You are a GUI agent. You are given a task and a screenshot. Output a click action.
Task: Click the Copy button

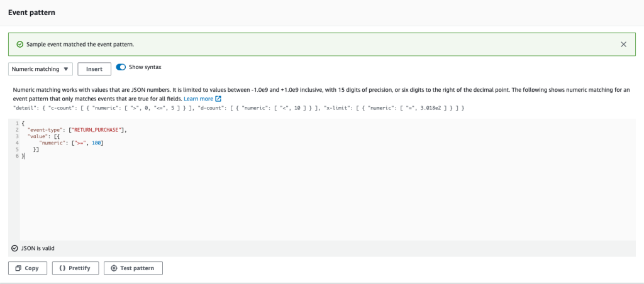pyautogui.click(x=28, y=268)
